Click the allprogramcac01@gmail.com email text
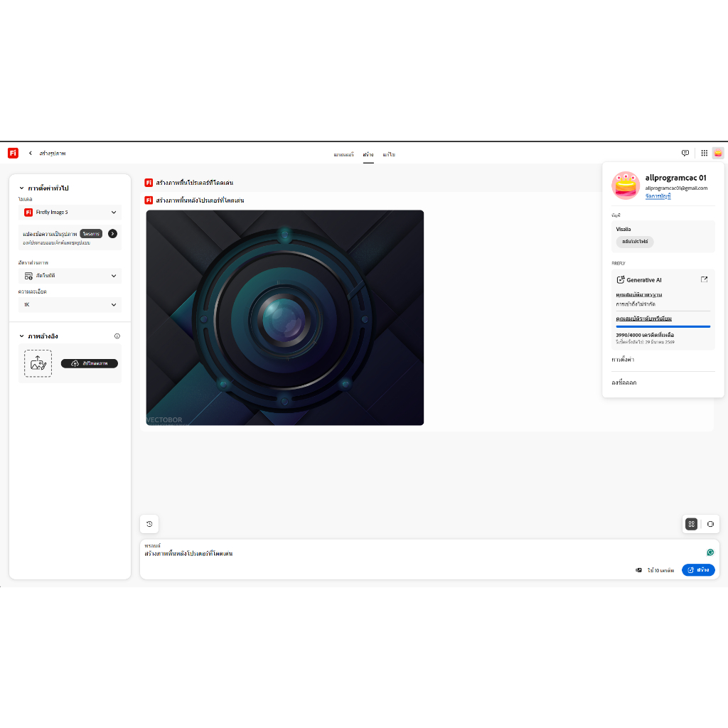Image resolution: width=728 pixels, height=728 pixels. [x=676, y=188]
